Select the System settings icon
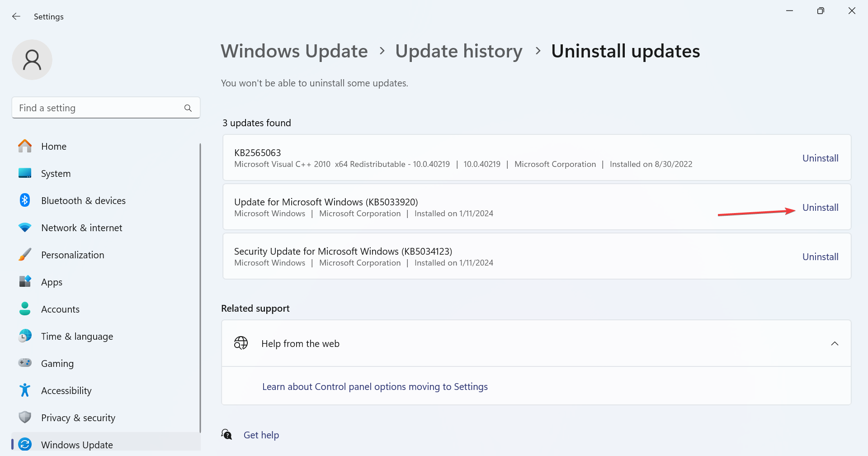Screen dimensions: 868x456 click(25, 173)
